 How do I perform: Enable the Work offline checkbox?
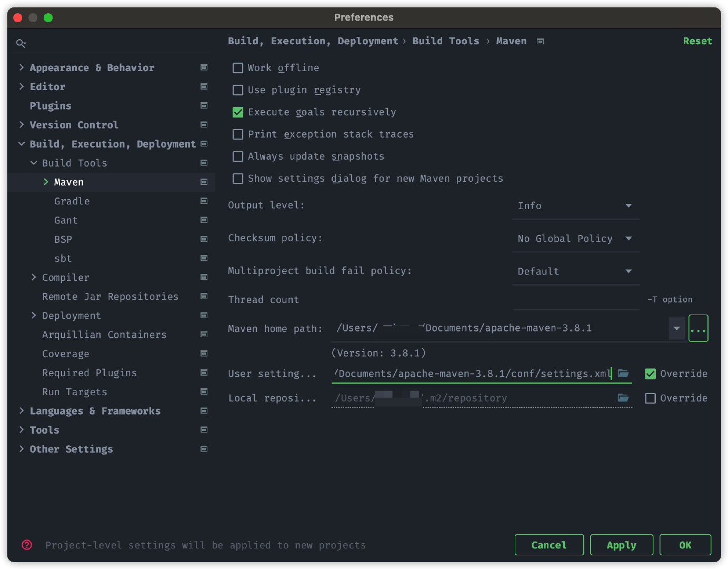point(238,68)
